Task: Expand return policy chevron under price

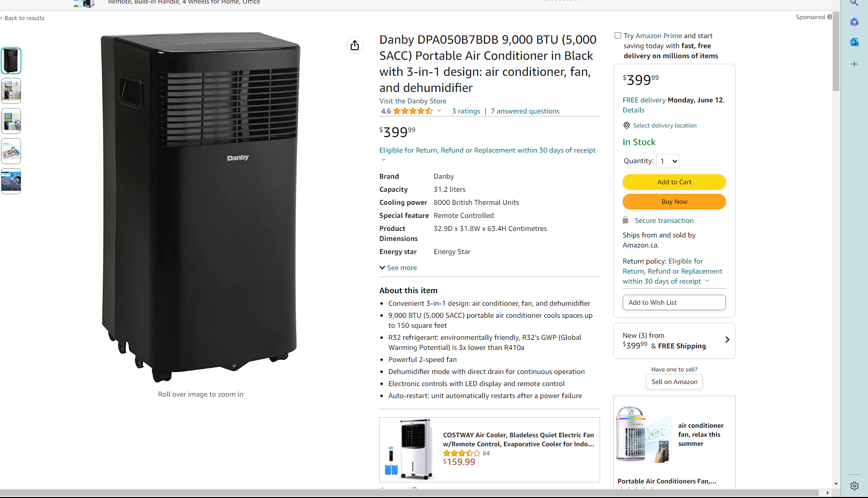Action: (x=383, y=160)
